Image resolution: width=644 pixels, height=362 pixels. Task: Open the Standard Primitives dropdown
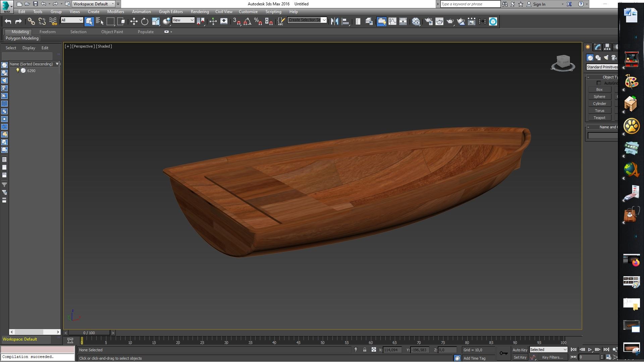pos(602,67)
